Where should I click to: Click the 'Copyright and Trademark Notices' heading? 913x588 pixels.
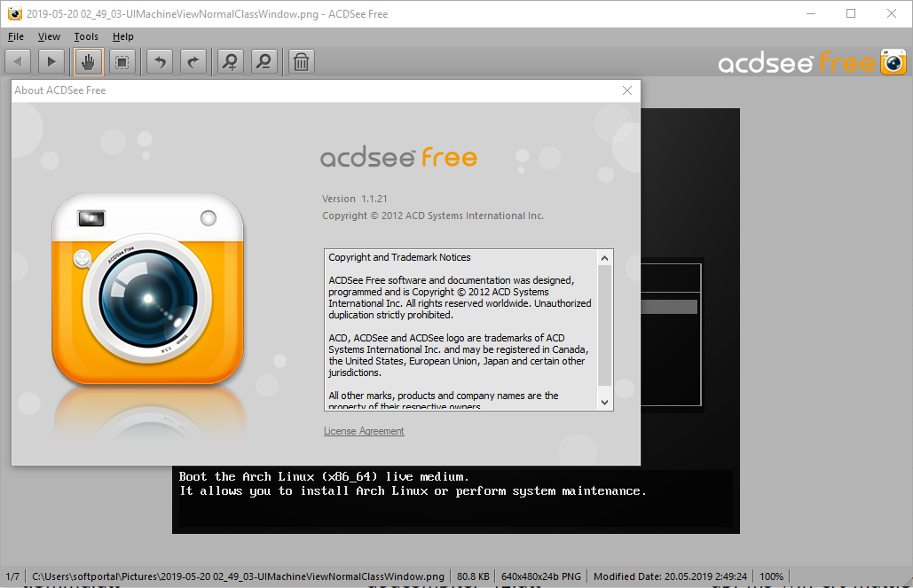coord(399,257)
